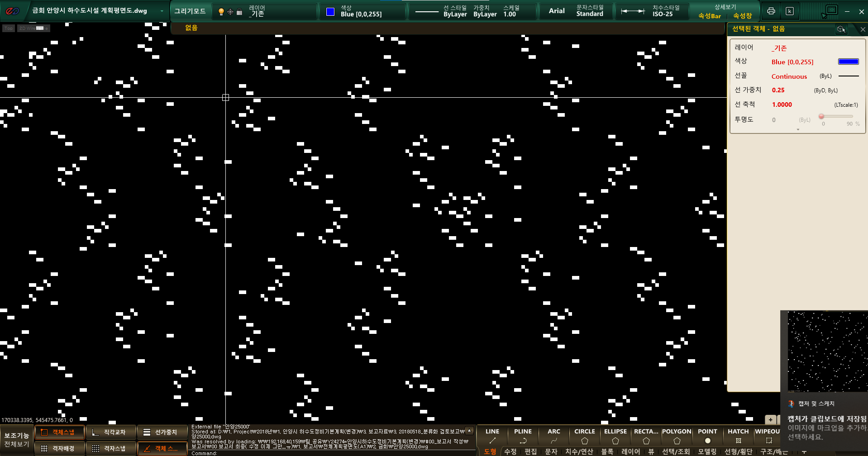Select the POINT drawing tool
Viewport: 868px width, 456px height.
pyautogui.click(x=708, y=436)
